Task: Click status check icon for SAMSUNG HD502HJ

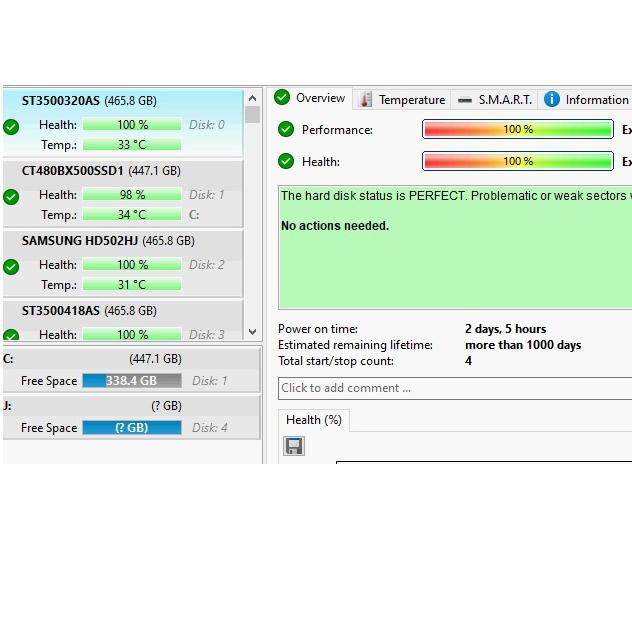Action: 11,267
